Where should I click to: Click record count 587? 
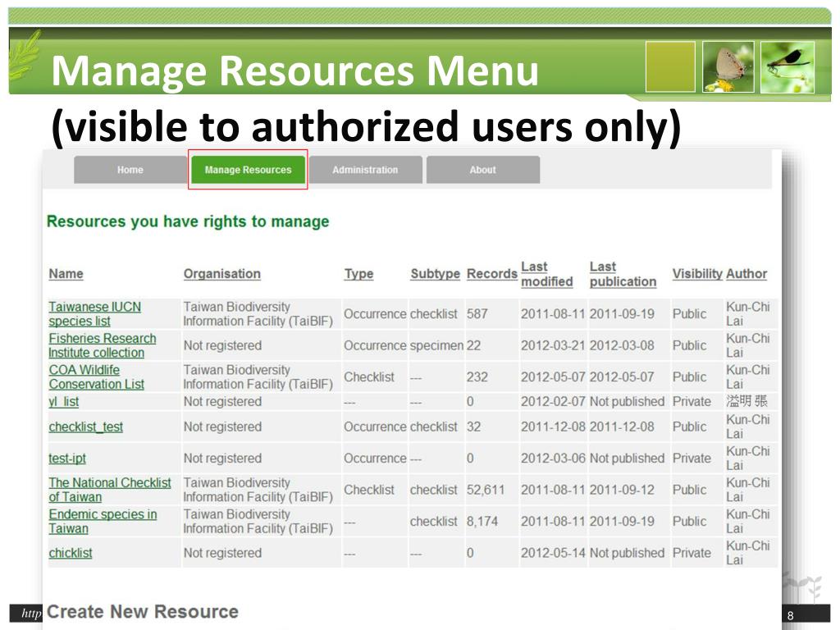tap(477, 314)
